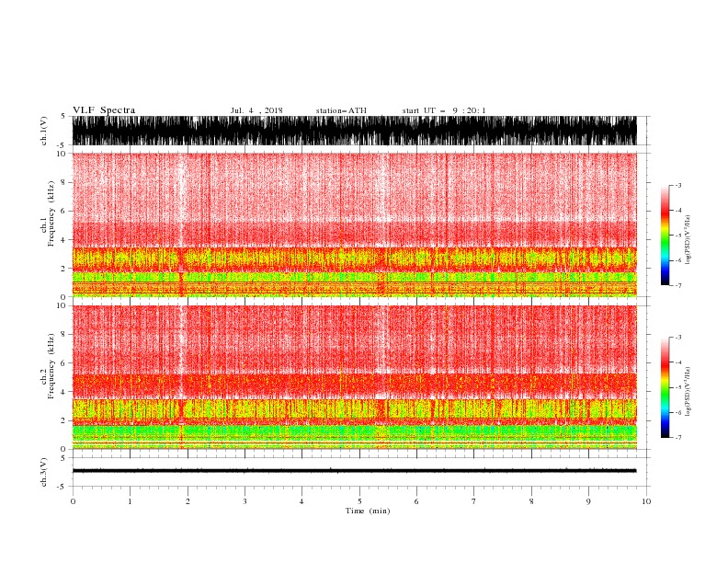Click the "8" frequency tick on ch.1 spectrogram
This screenshot has width=728, height=563.
[64, 182]
